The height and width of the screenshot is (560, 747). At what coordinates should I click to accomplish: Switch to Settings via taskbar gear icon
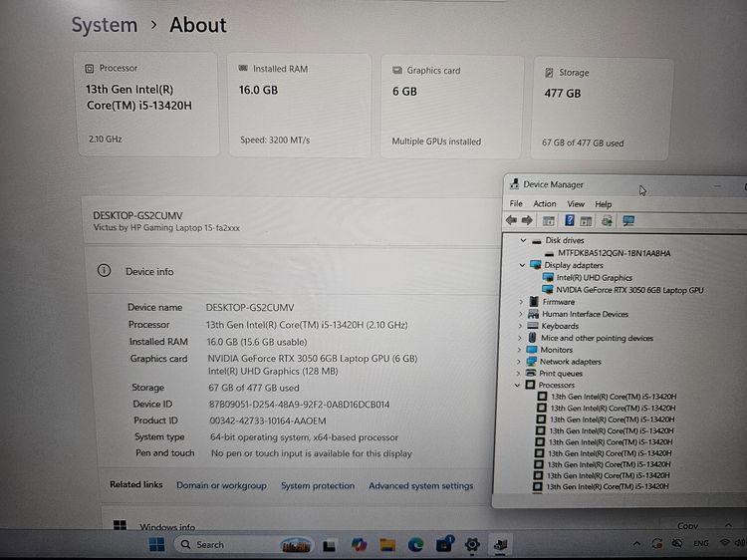[x=472, y=544]
